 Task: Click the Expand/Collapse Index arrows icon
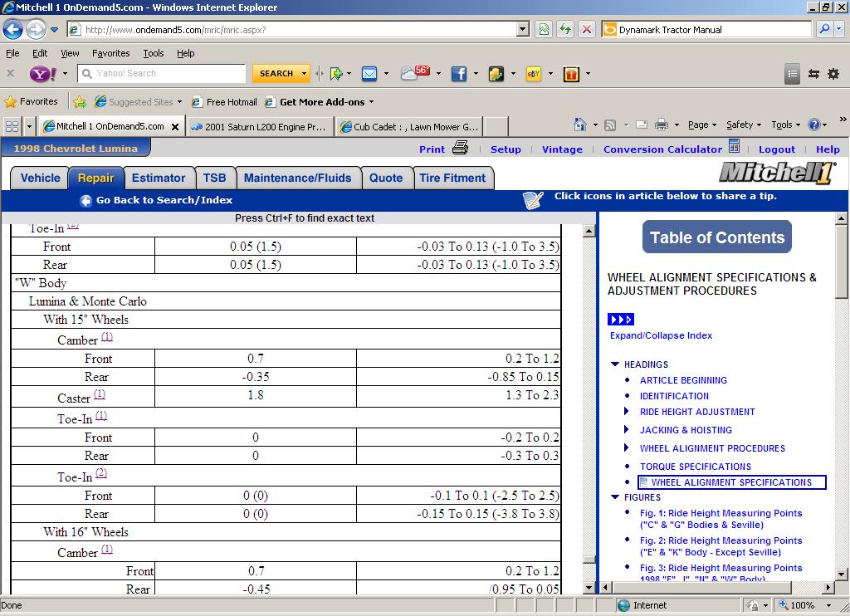coord(621,320)
